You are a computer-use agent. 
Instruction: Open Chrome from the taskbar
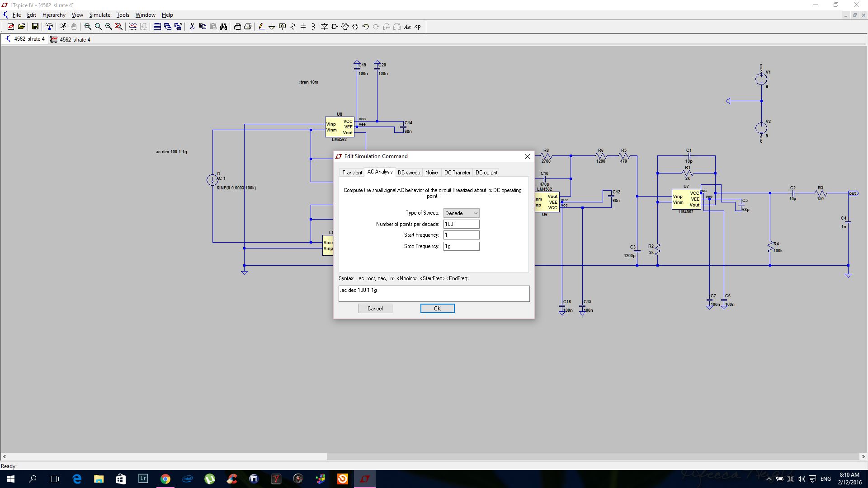point(165,479)
